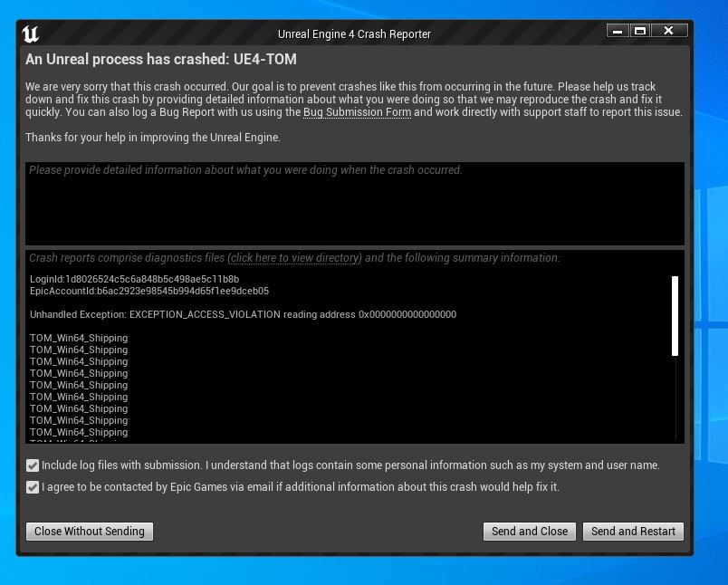Viewport: 728px width, 585px height.
Task: Toggle the Epic Games email consent checkbox
Action: 33,486
